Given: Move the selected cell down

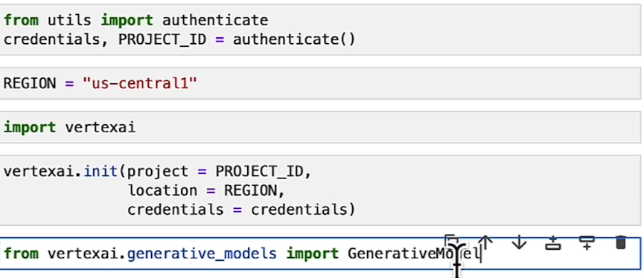Looking at the screenshot, I should (x=519, y=242).
